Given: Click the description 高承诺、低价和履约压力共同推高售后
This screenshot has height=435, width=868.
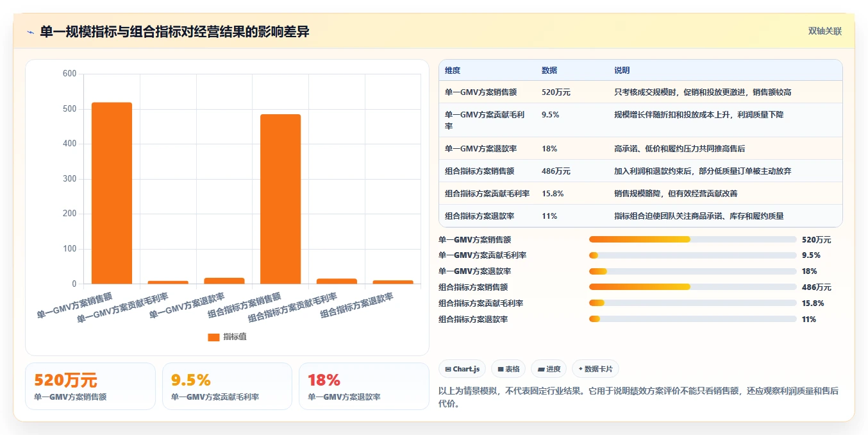Looking at the screenshot, I should pyautogui.click(x=680, y=149).
